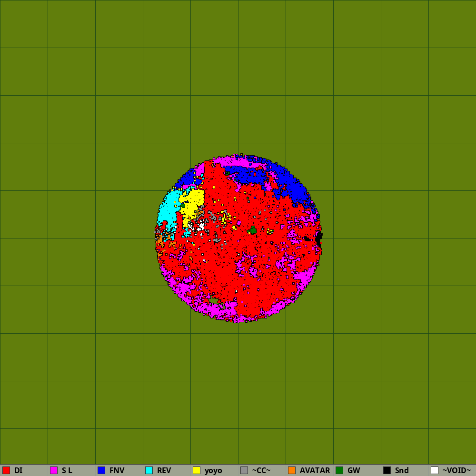Select the ~VOID~ legend label
This screenshot has width=476, height=476.
click(x=456, y=471)
